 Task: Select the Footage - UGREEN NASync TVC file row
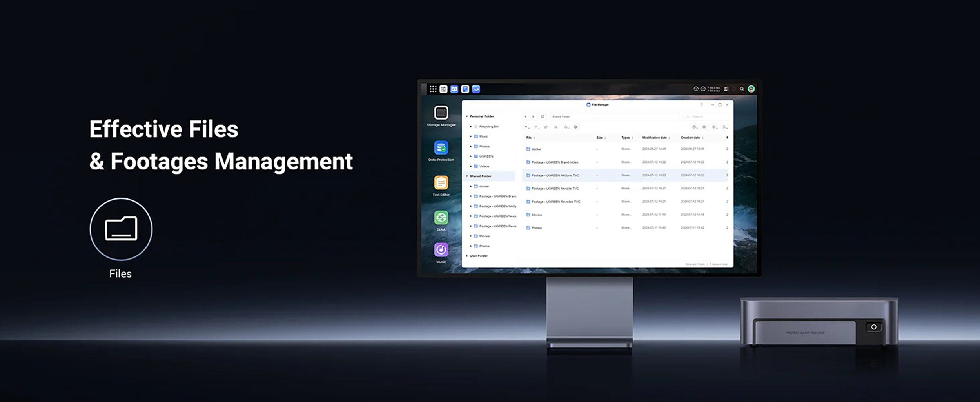[x=625, y=175]
